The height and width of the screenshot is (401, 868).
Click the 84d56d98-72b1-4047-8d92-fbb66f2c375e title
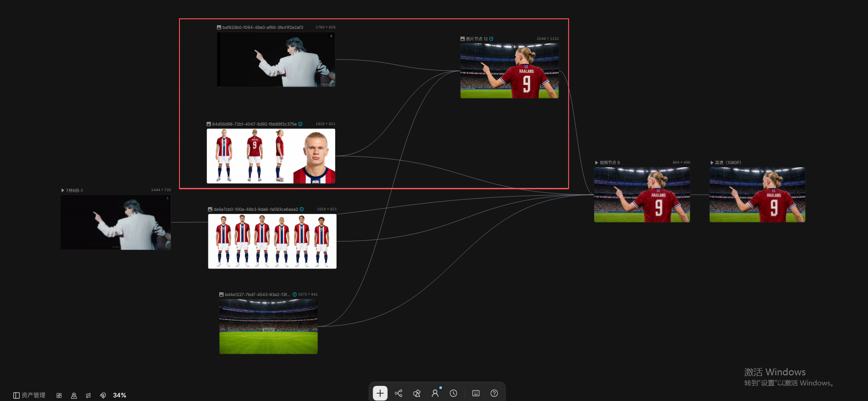pos(255,124)
